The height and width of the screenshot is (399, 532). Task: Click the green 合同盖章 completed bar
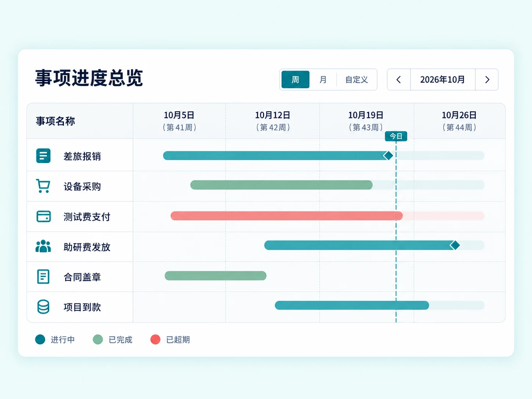pyautogui.click(x=215, y=276)
